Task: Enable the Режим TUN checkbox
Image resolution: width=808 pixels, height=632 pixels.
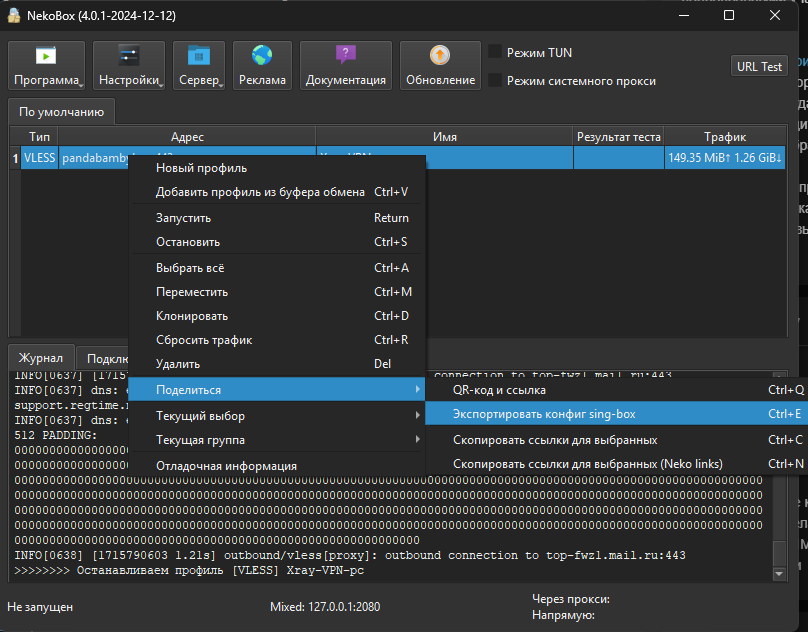Action: coord(495,52)
